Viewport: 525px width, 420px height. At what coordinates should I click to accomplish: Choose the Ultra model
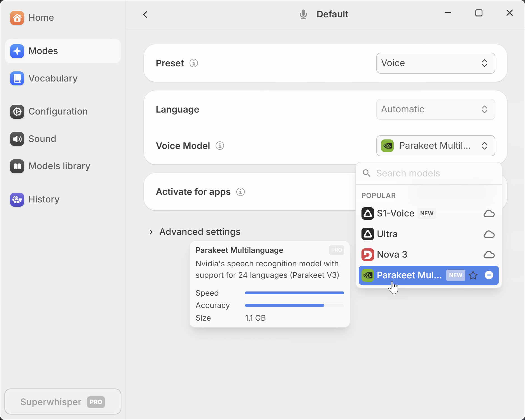point(429,234)
